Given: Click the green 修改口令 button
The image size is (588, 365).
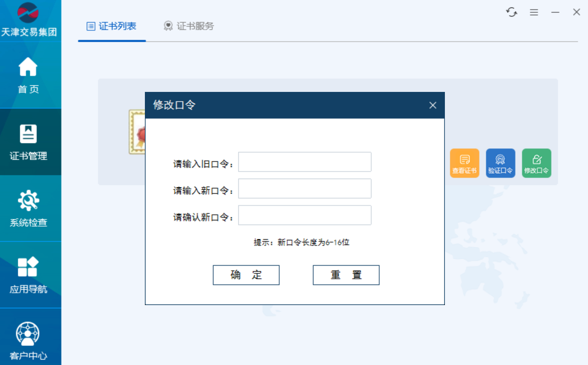Looking at the screenshot, I should click(x=536, y=163).
